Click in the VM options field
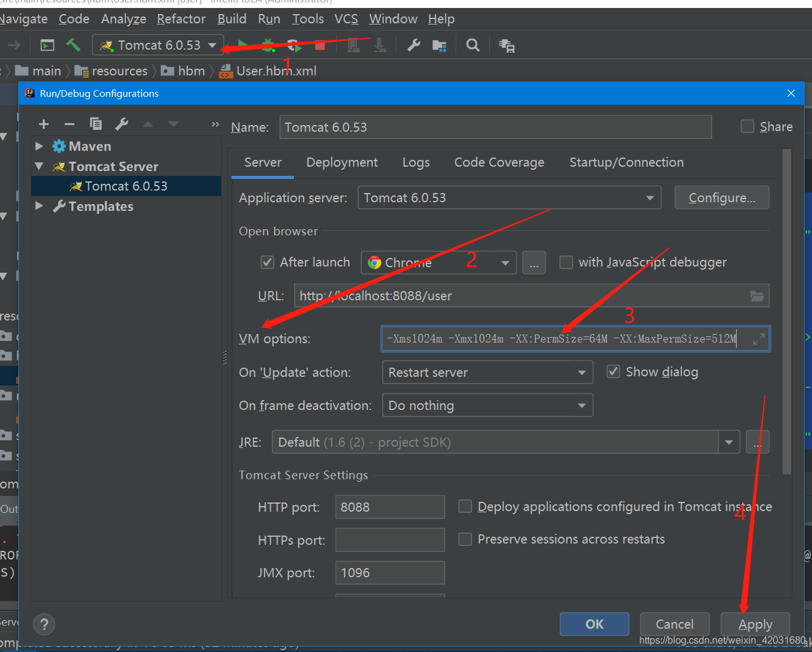 click(575, 339)
